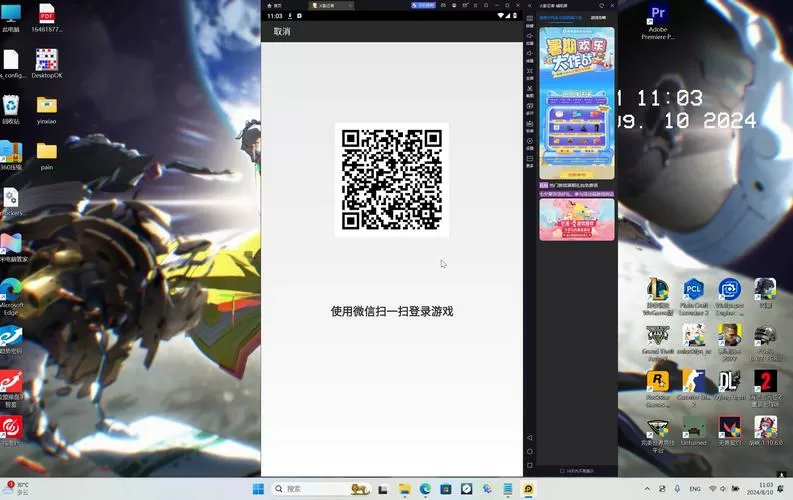Open Microsoft Edge from the taskbar
The width and height of the screenshot is (793, 500).
(425, 489)
